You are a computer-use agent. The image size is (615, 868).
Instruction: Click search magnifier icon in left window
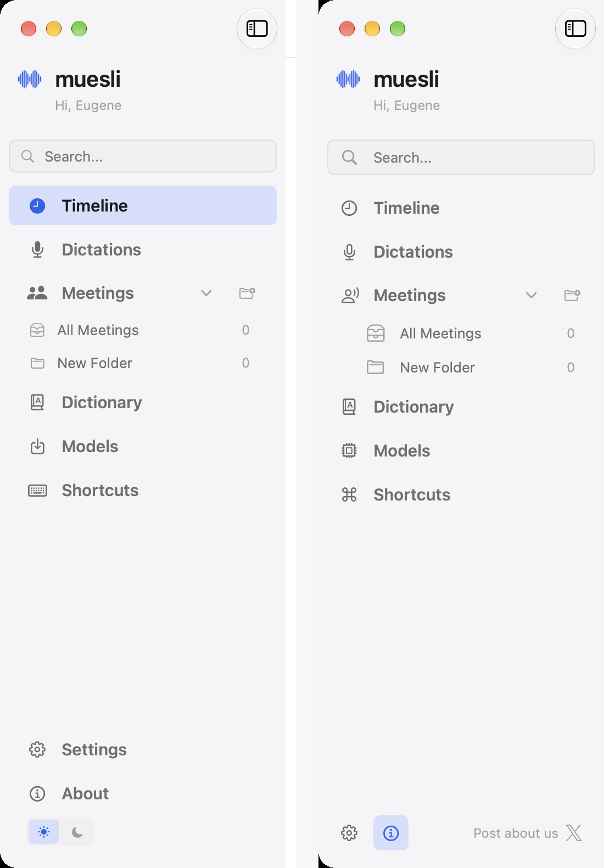pos(27,157)
